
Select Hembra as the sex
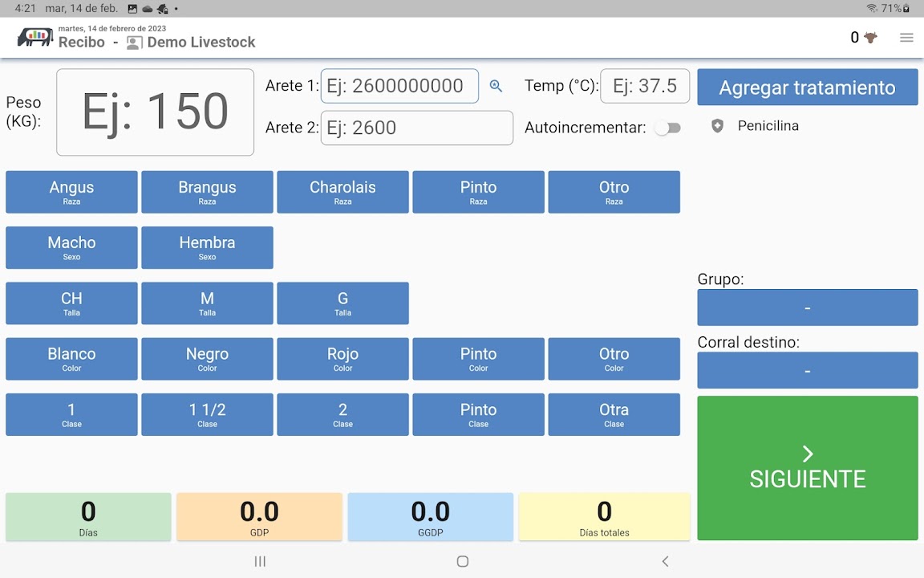(207, 247)
